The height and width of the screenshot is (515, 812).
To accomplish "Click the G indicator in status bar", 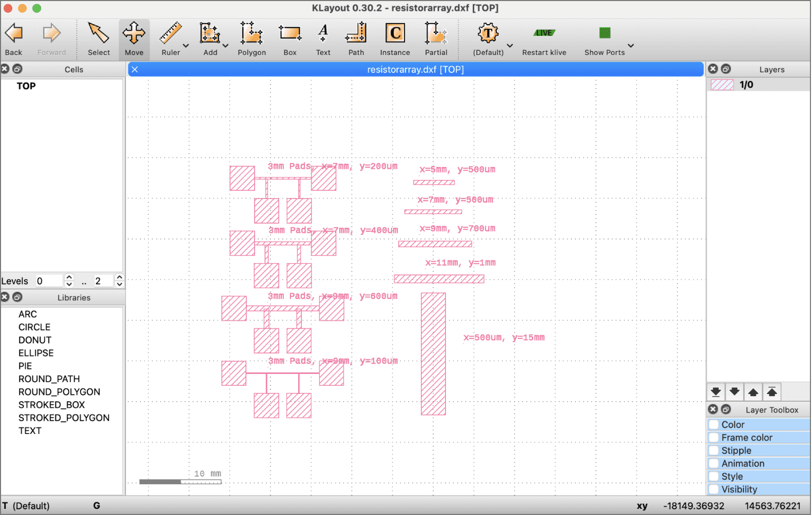I will (x=96, y=506).
